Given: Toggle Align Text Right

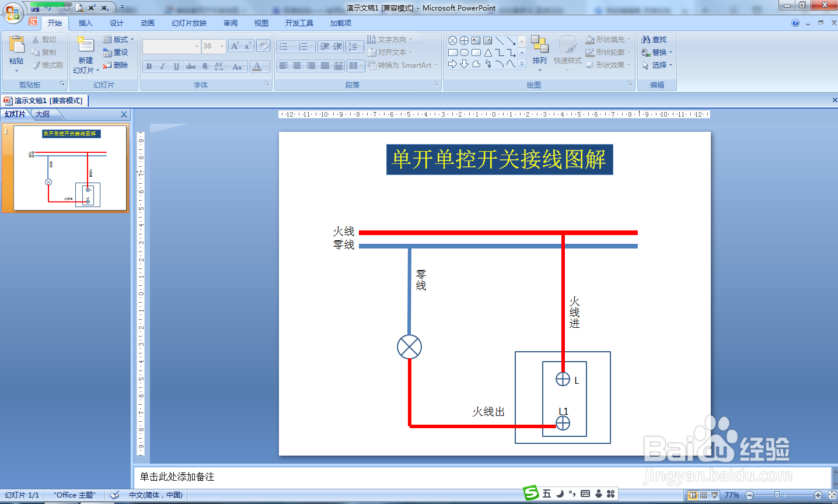Looking at the screenshot, I should (311, 66).
